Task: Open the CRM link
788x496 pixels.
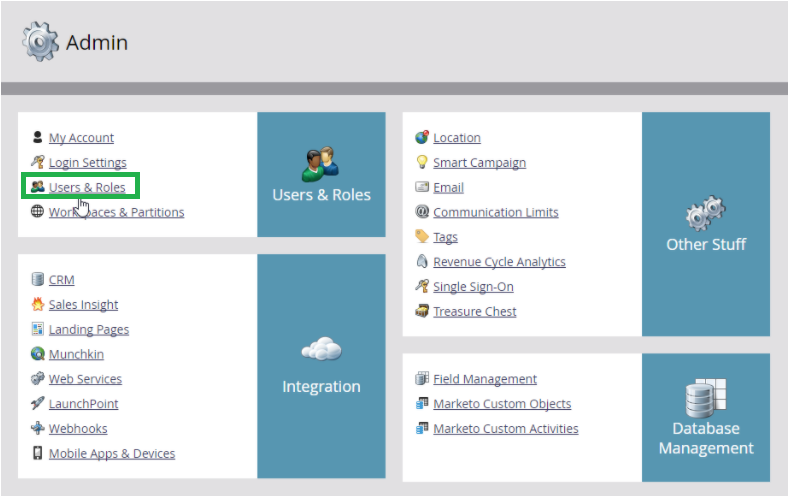Action: coord(61,279)
